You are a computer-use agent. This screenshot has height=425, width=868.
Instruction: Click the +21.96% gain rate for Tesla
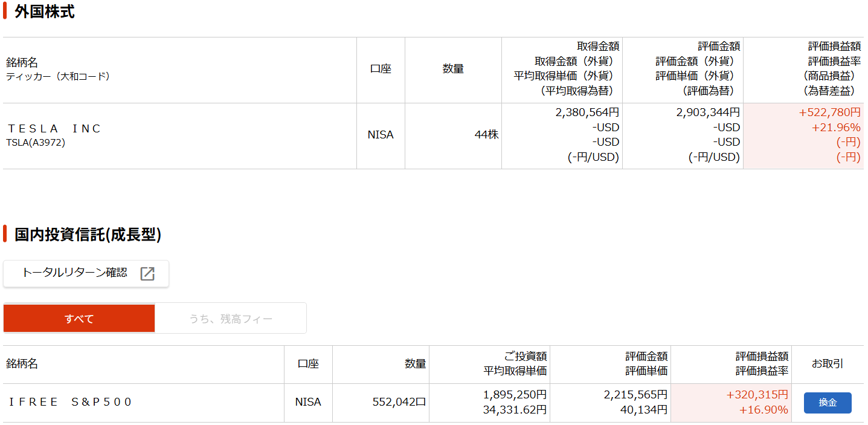pos(836,128)
